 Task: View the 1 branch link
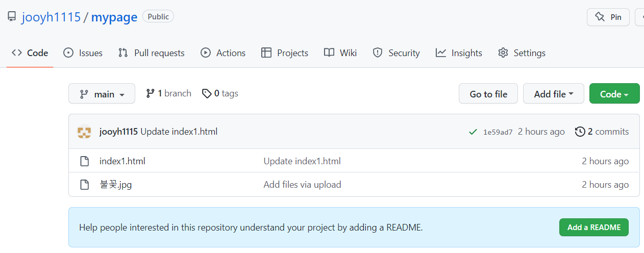coord(168,93)
